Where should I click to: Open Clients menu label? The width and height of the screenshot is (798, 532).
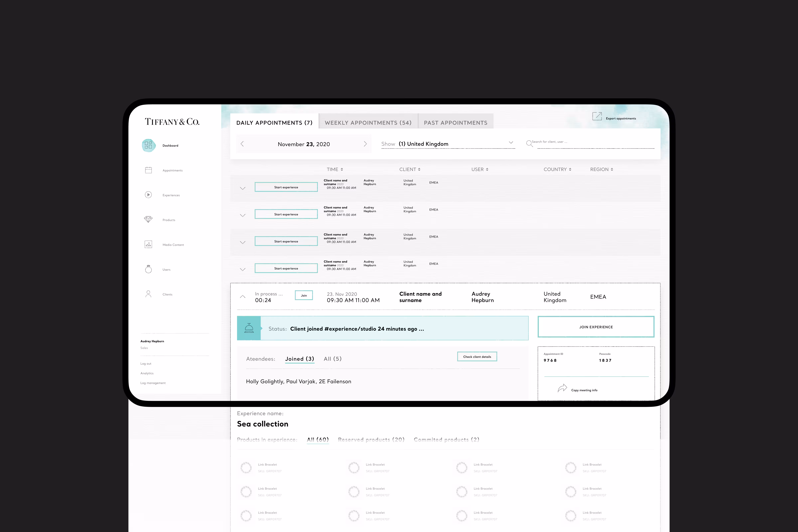pos(167,294)
